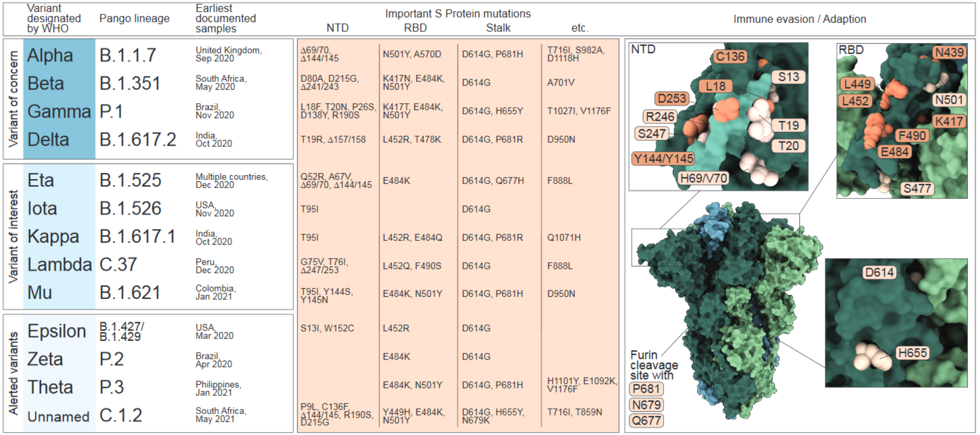Select the N439 label in RBD panel
Screen dimensions: 980x435
tap(949, 52)
